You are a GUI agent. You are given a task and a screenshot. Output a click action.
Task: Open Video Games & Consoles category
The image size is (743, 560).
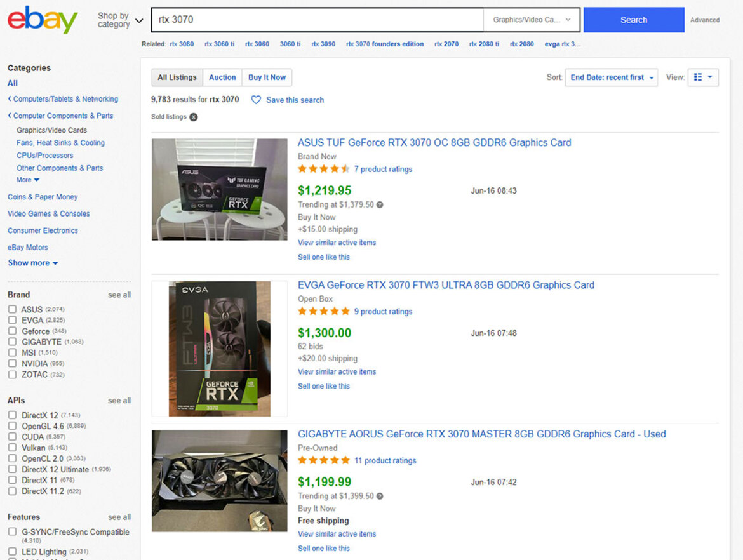[x=49, y=214]
